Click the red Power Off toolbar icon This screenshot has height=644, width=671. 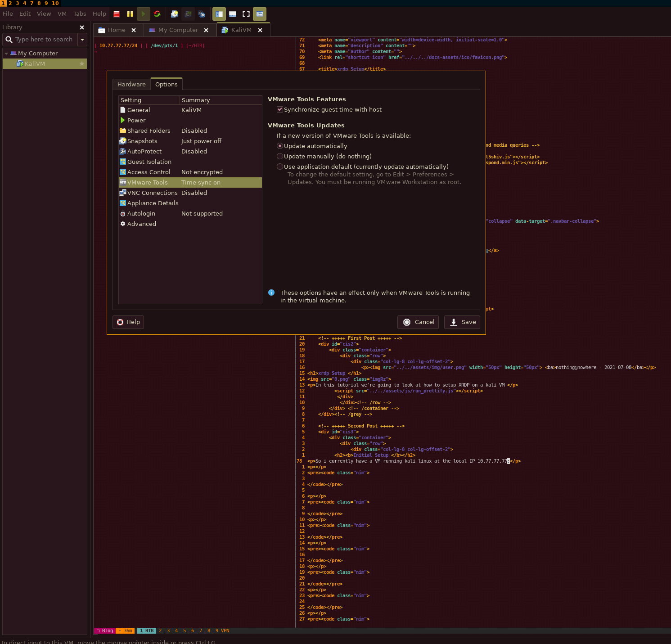point(117,14)
